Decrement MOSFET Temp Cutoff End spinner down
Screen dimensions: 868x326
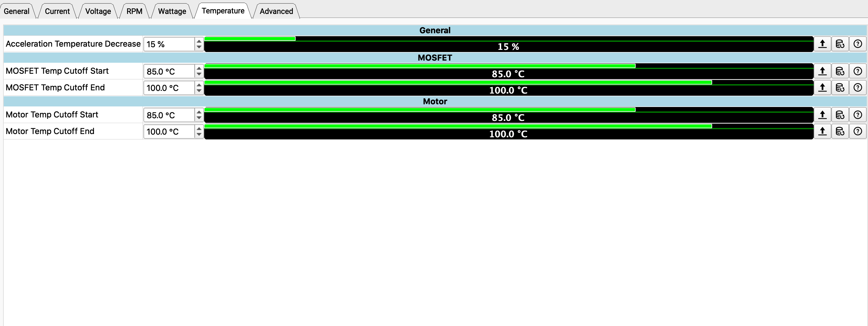click(199, 91)
